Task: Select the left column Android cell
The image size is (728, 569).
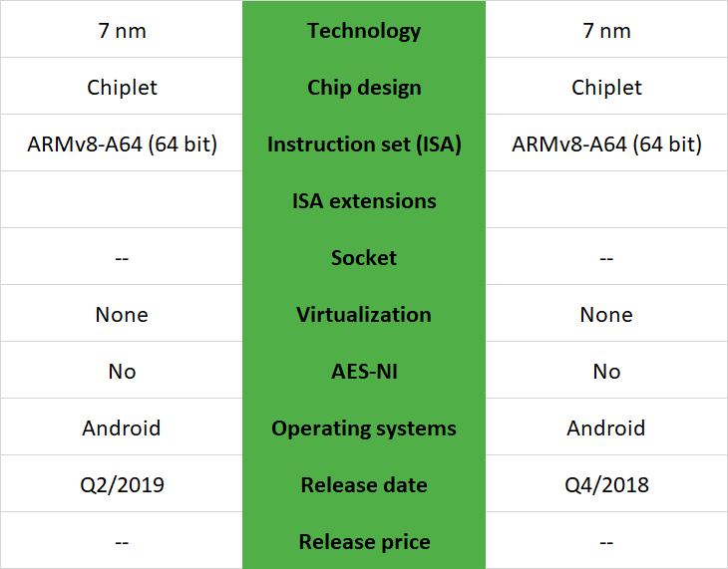Action: [122, 428]
